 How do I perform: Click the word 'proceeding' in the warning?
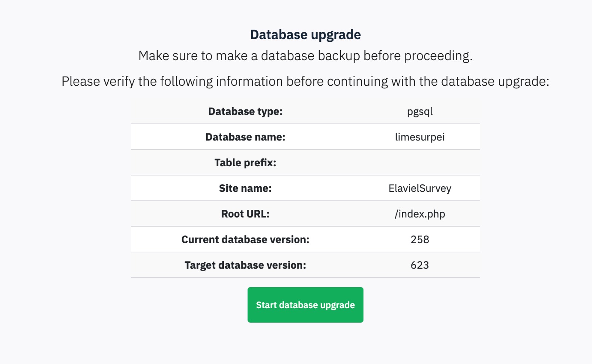pos(437,56)
